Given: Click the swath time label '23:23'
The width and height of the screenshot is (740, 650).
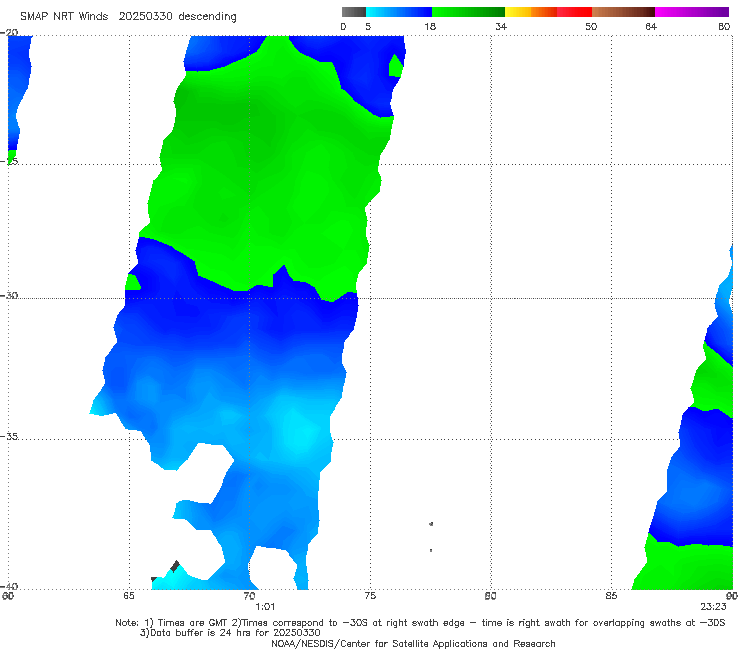Looking at the screenshot, I should (x=713, y=607).
